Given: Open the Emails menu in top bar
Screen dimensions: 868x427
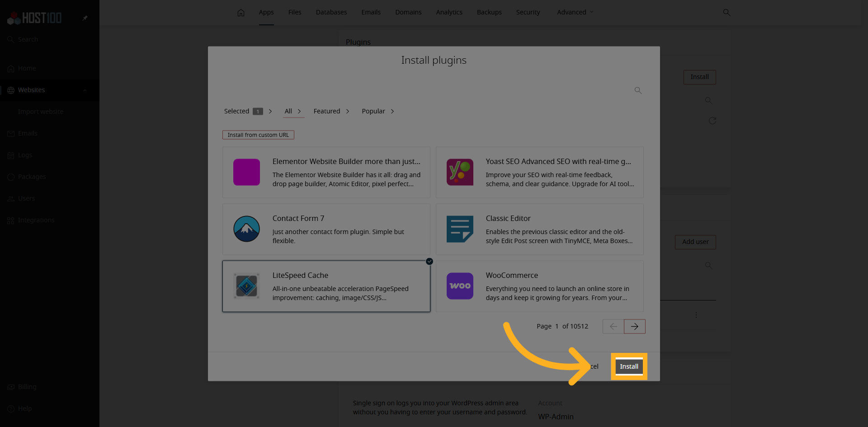Looking at the screenshot, I should (371, 12).
